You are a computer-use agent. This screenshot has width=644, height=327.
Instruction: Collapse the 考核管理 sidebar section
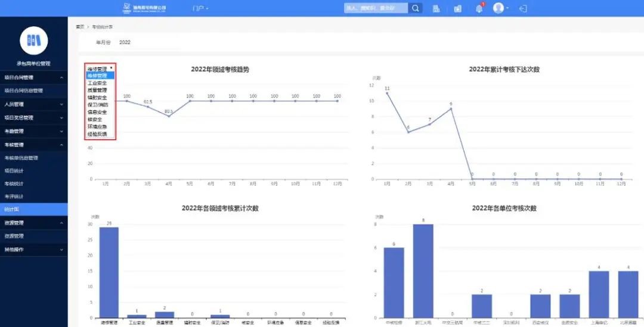[x=33, y=145]
